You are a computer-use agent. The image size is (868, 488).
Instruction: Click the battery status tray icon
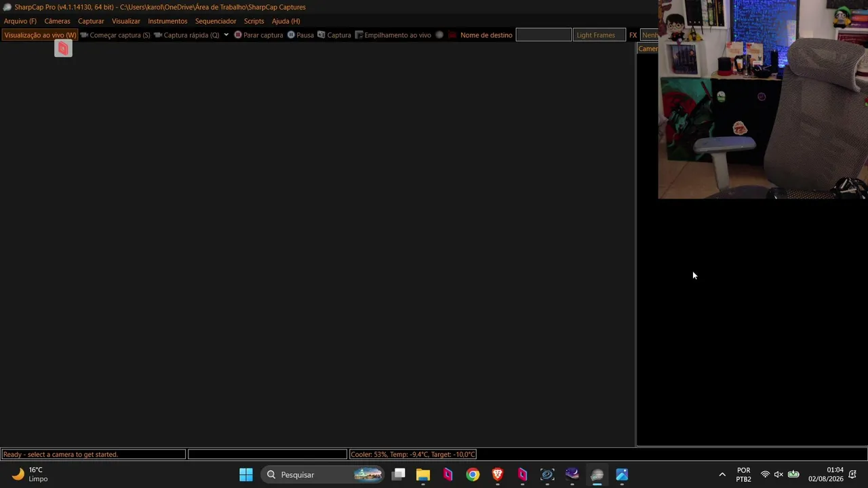793,474
